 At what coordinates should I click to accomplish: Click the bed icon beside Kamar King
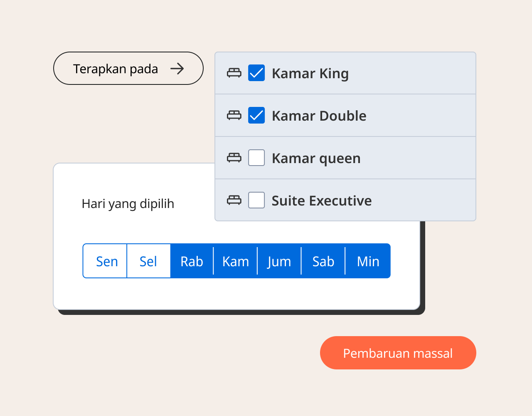point(234,73)
